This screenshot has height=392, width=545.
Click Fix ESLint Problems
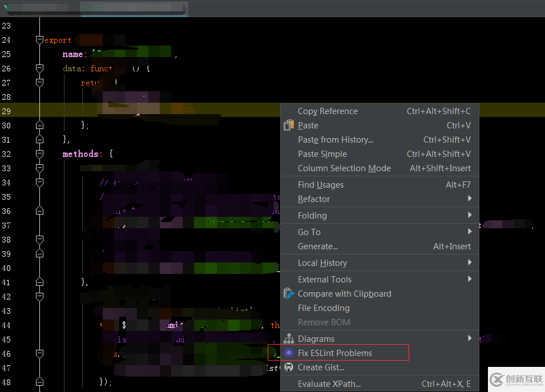(x=380, y=353)
